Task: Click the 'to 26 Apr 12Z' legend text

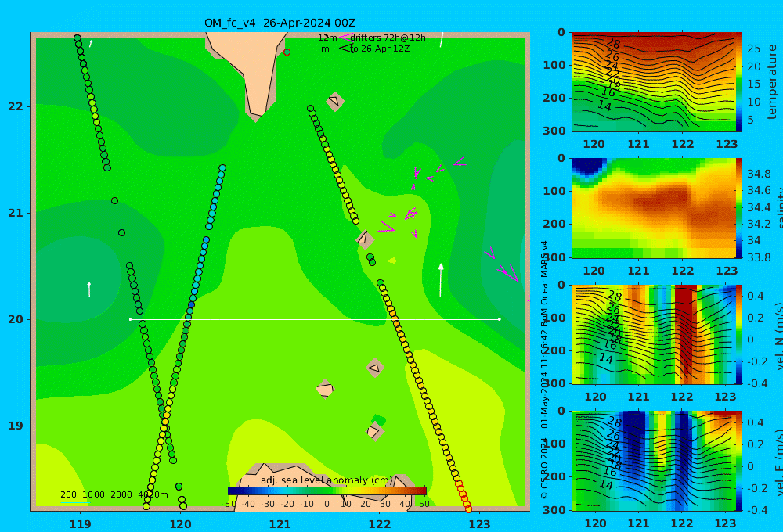Action: pos(380,49)
